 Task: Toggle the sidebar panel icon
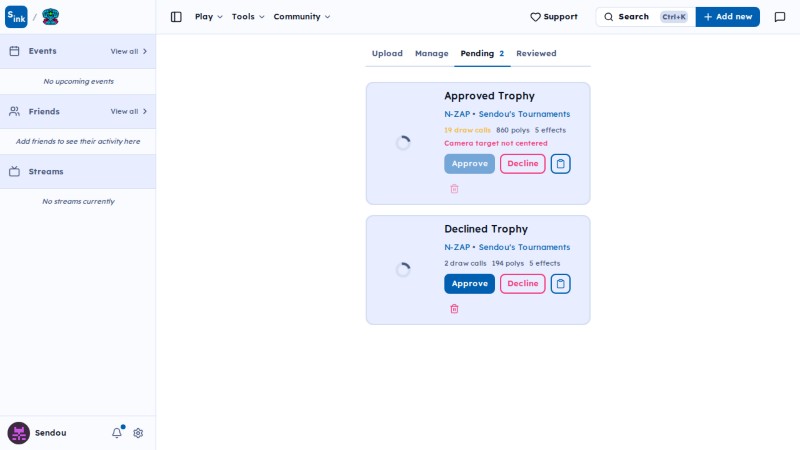pyautogui.click(x=176, y=17)
